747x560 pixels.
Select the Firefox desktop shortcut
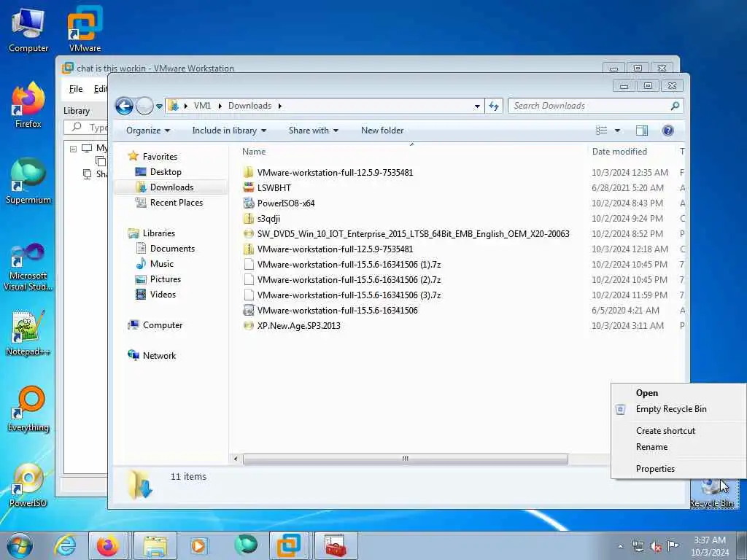[x=28, y=105]
